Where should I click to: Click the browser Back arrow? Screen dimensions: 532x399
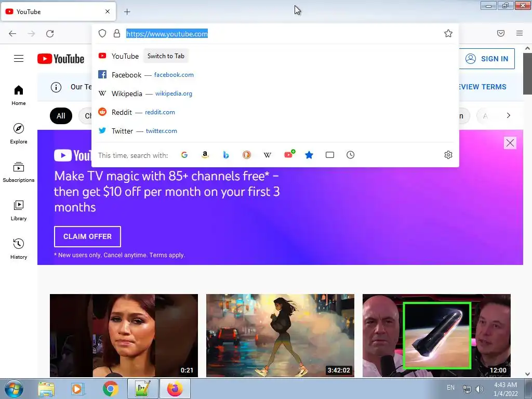click(12, 34)
